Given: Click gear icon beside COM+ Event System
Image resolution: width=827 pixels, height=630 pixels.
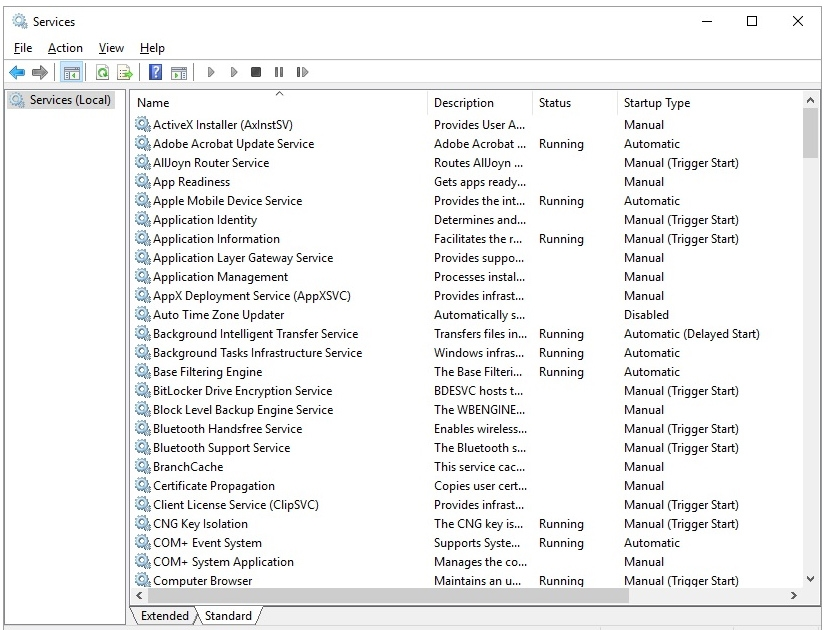Looking at the screenshot, I should pyautogui.click(x=142, y=542).
